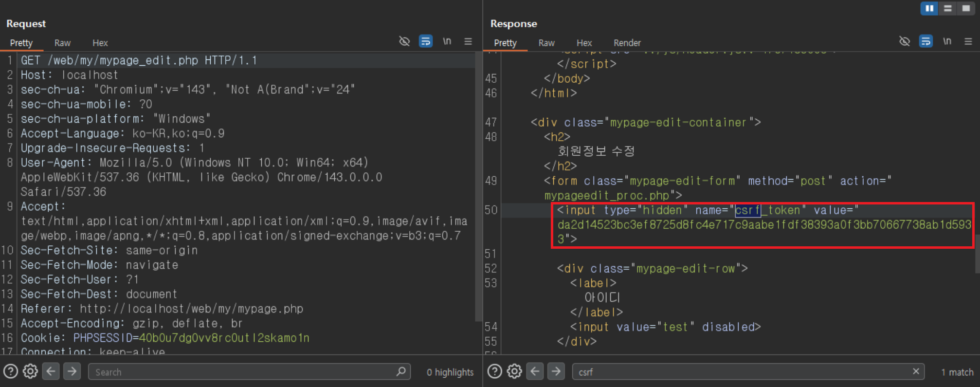This screenshot has height=387, width=980.
Task: Hide non-printable characters in Request panel
Action: 404,41
